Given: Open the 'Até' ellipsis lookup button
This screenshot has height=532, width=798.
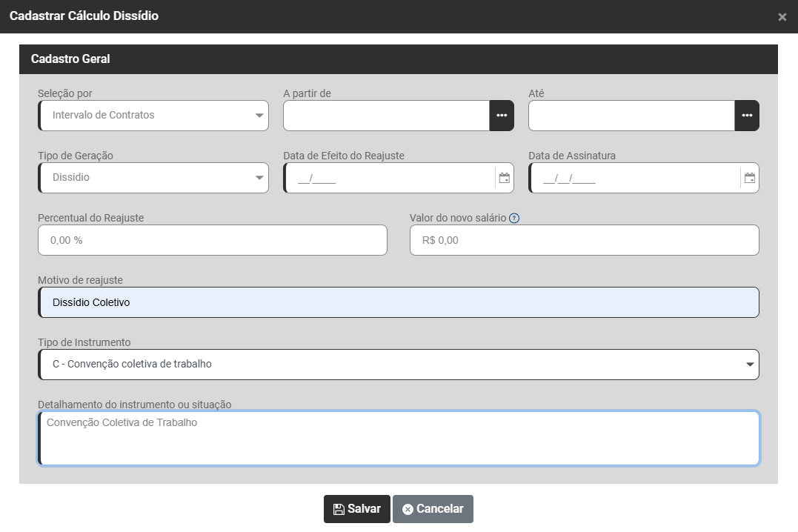Looking at the screenshot, I should 747,116.
